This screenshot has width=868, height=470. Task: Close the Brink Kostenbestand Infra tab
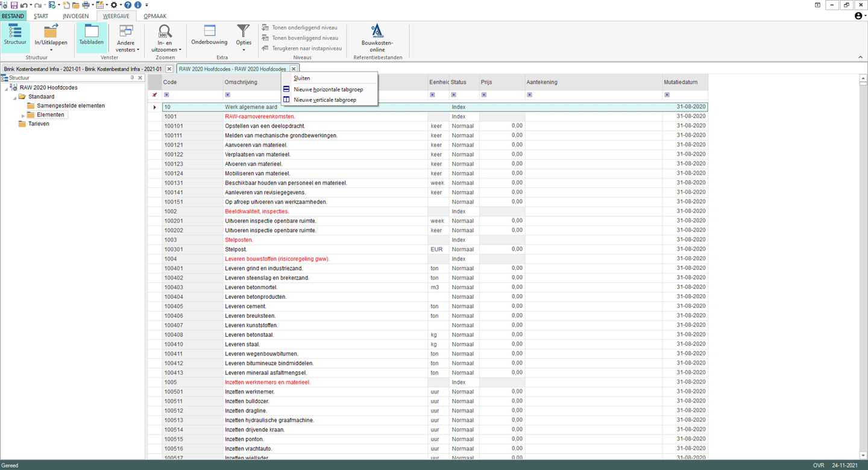[169, 69]
